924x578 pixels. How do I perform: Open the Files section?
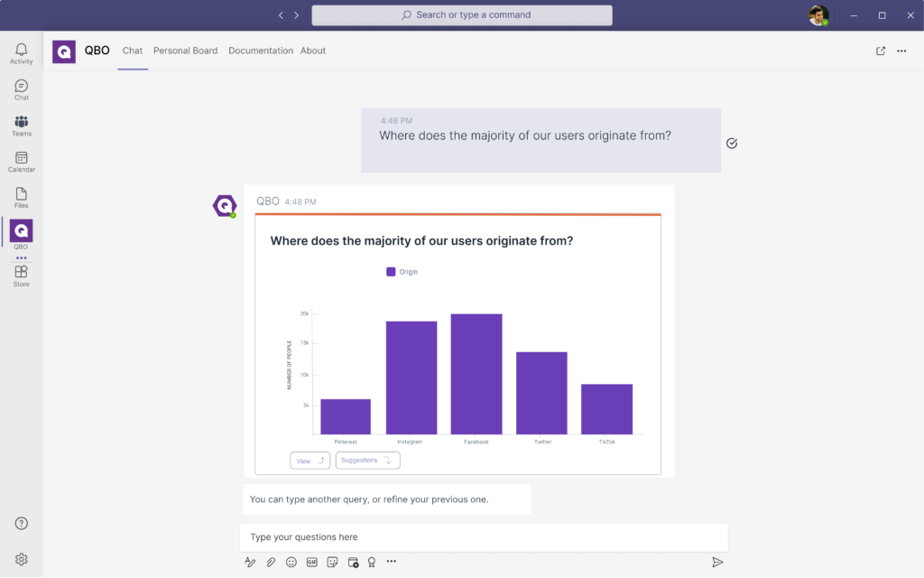click(x=21, y=198)
